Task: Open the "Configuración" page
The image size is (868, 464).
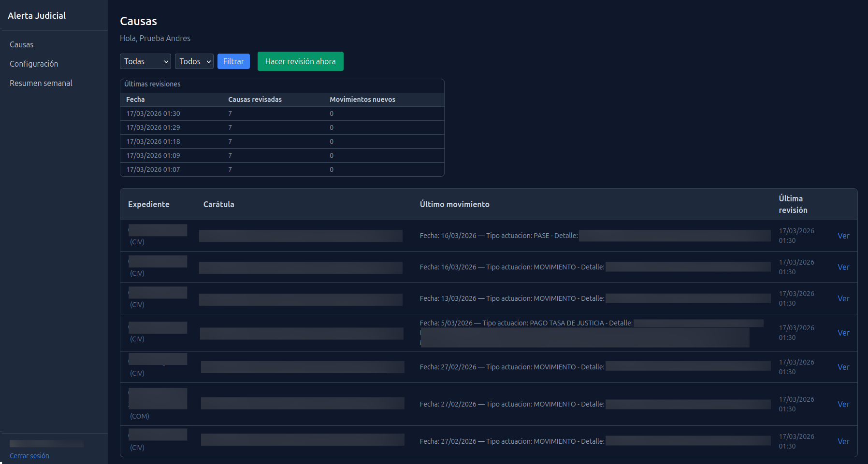Action: pos(34,64)
